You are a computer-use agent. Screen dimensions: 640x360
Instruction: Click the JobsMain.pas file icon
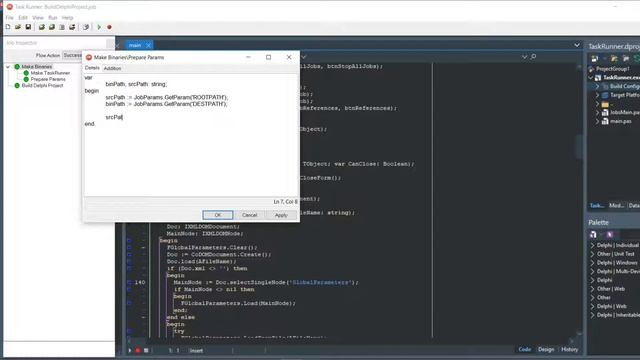[605, 113]
